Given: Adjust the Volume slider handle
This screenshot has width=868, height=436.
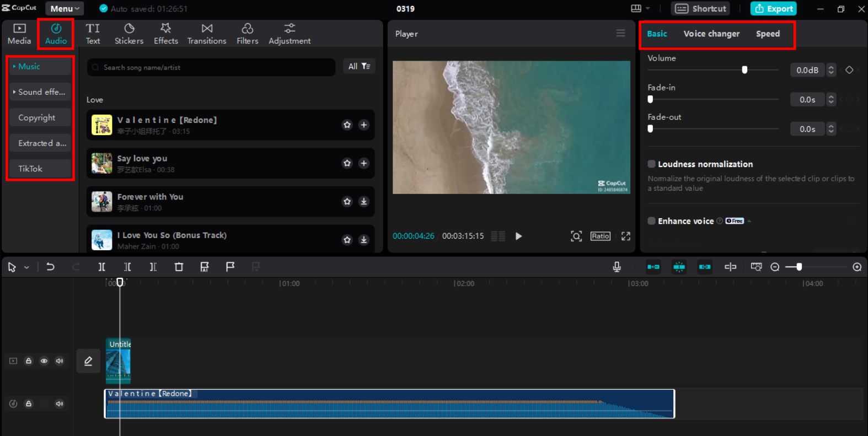Looking at the screenshot, I should (744, 70).
